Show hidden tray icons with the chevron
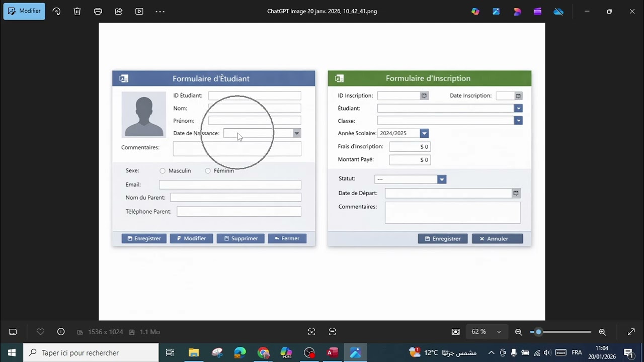This screenshot has width=644, height=362. [492, 353]
